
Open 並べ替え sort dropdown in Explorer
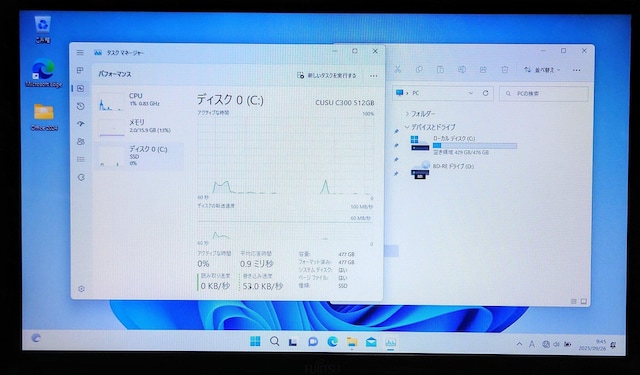(542, 70)
